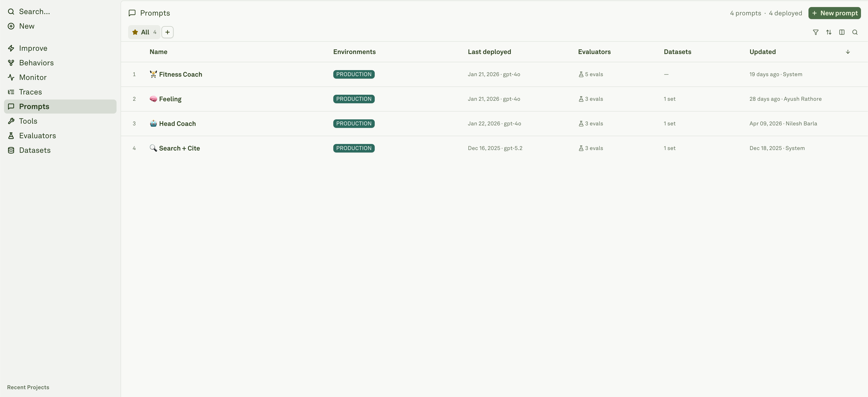The height and width of the screenshot is (397, 868).
Task: Click the Fitness Coach weightlifter emoji icon
Action: tap(153, 74)
